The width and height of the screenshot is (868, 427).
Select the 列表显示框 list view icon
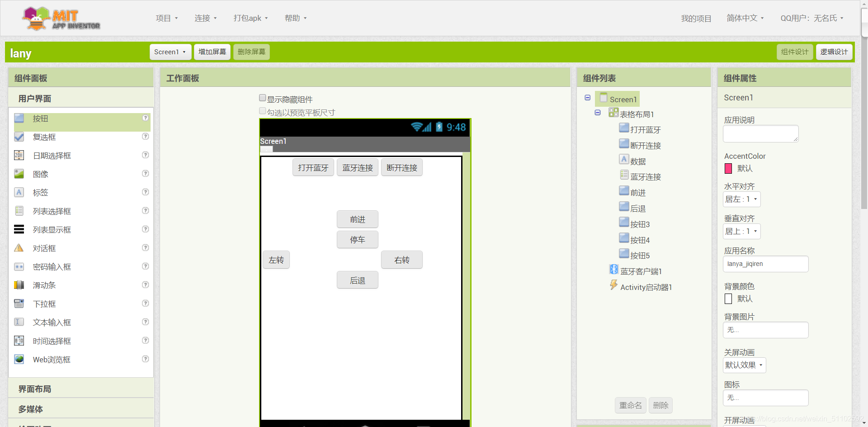click(19, 230)
